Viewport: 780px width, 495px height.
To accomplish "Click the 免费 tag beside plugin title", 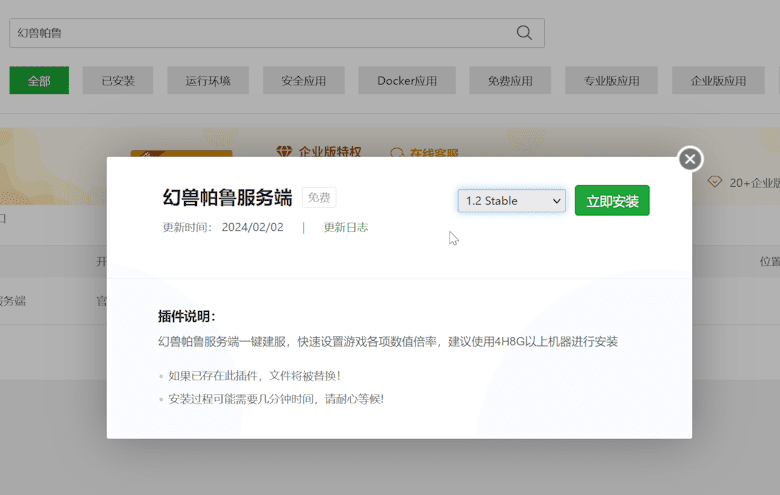I will click(319, 198).
